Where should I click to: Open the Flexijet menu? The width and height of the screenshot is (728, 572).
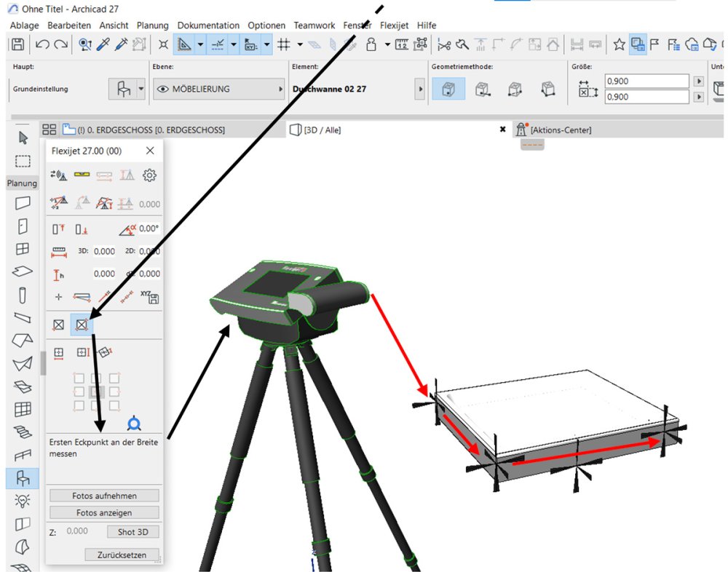click(x=394, y=25)
